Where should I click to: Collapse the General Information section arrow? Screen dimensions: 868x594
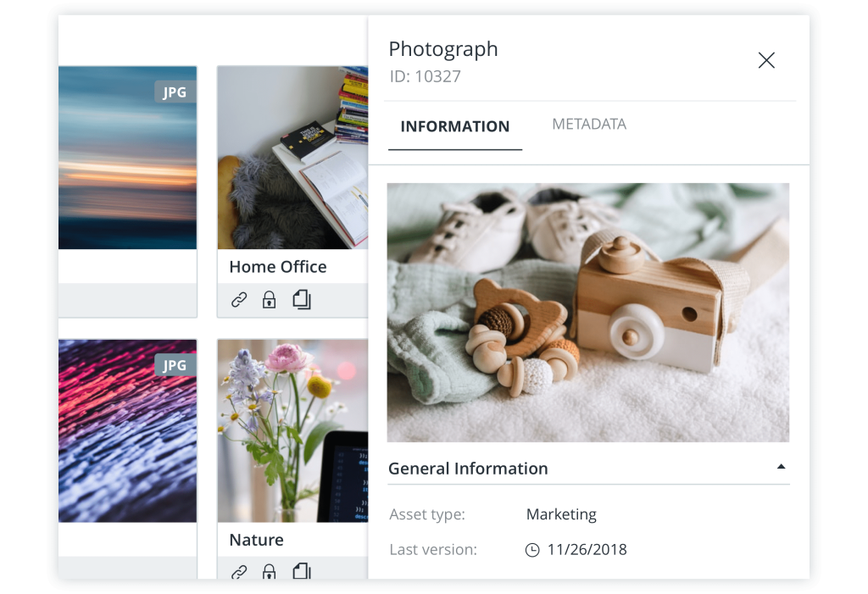click(781, 467)
